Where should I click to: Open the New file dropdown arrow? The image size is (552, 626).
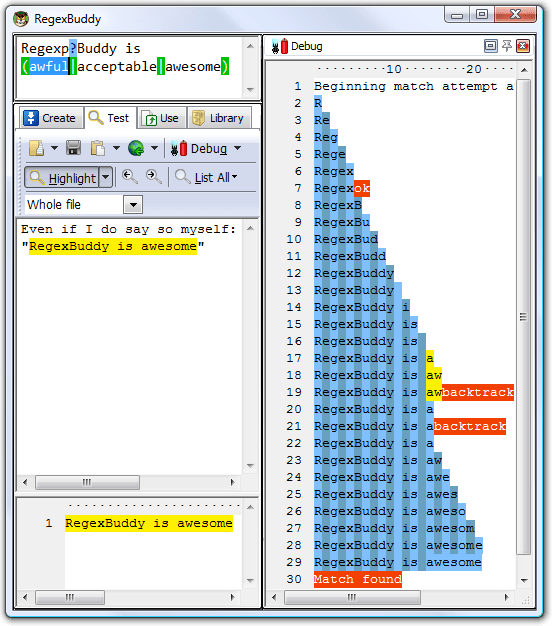54,148
